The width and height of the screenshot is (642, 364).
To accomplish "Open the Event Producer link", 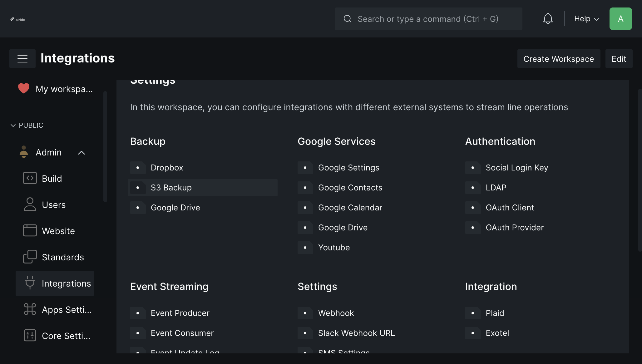I will pos(180,313).
